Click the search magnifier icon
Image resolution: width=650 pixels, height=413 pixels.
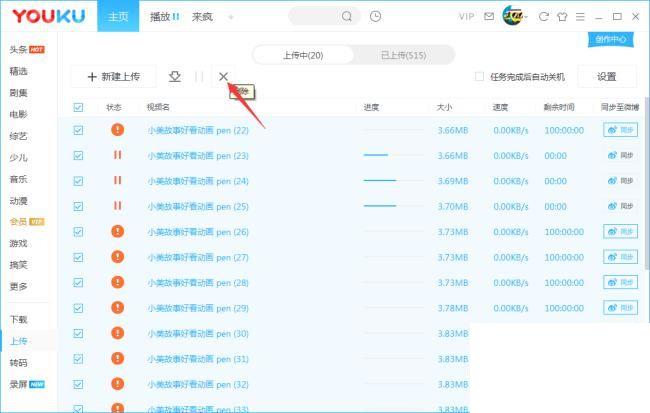tap(347, 17)
